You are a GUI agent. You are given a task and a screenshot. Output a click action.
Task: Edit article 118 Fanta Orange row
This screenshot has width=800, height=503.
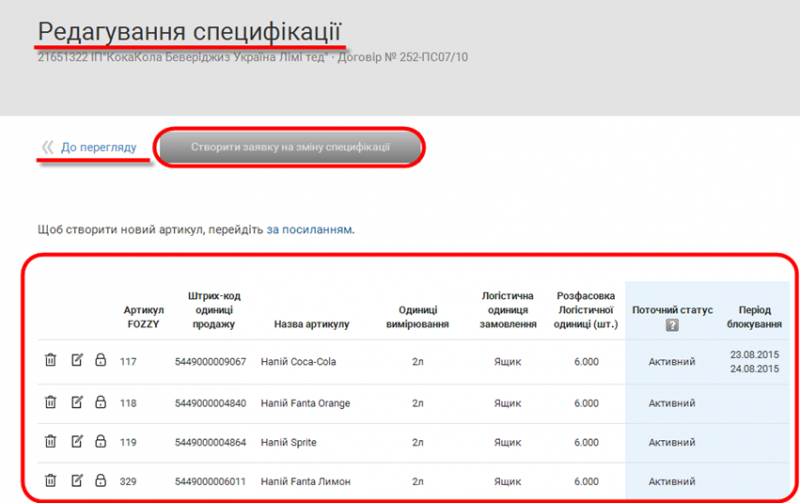point(77,402)
